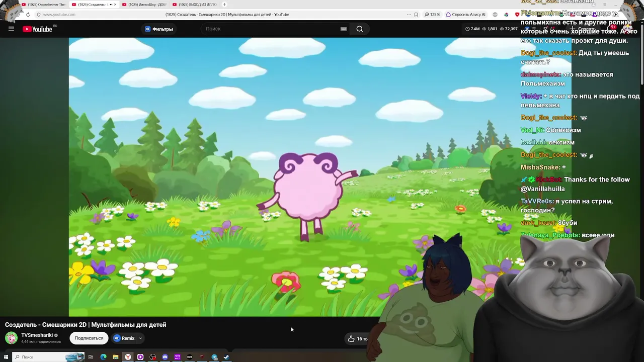
Task: Open the Фильтры extension button
Action: click(x=159, y=29)
